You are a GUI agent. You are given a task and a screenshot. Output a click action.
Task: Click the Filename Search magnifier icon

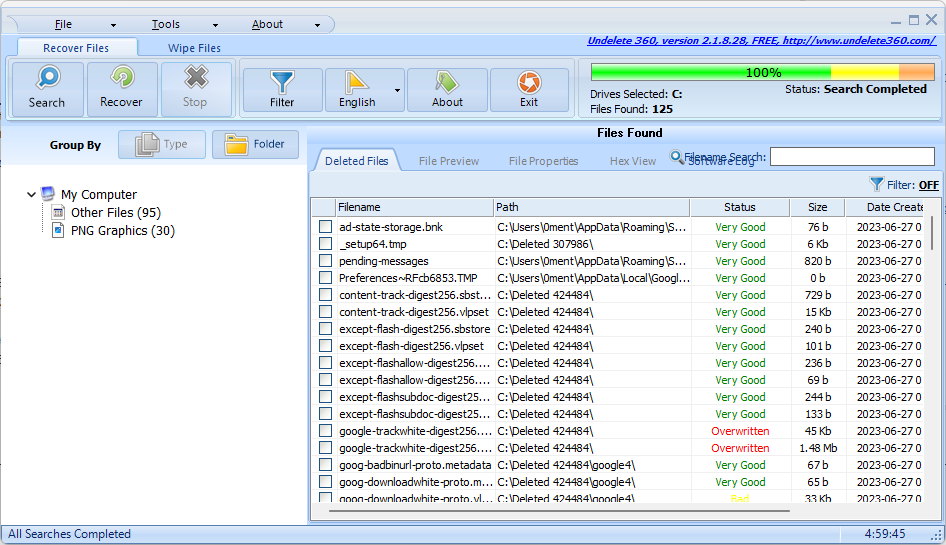tap(676, 157)
